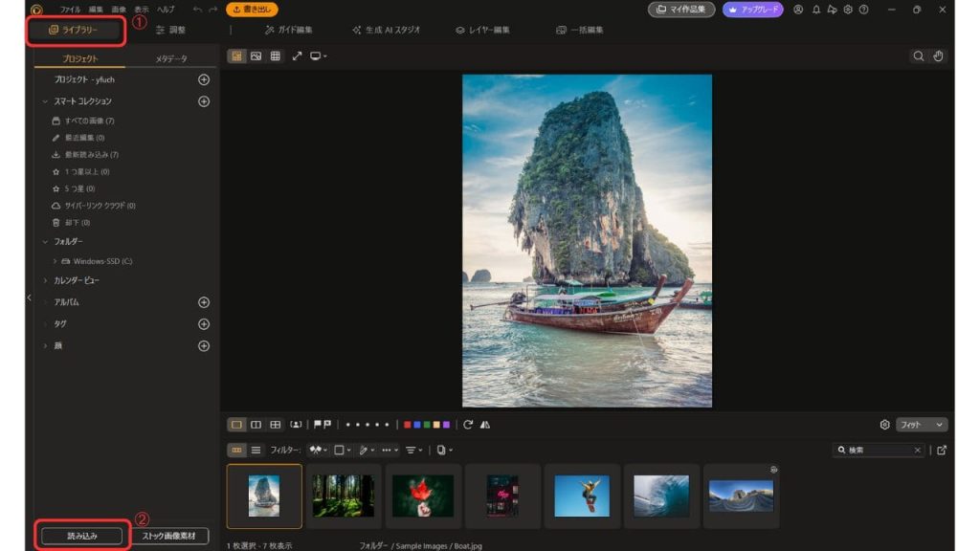Click the zoom magnifier tool
This screenshot has width=980, height=551.
coord(919,56)
